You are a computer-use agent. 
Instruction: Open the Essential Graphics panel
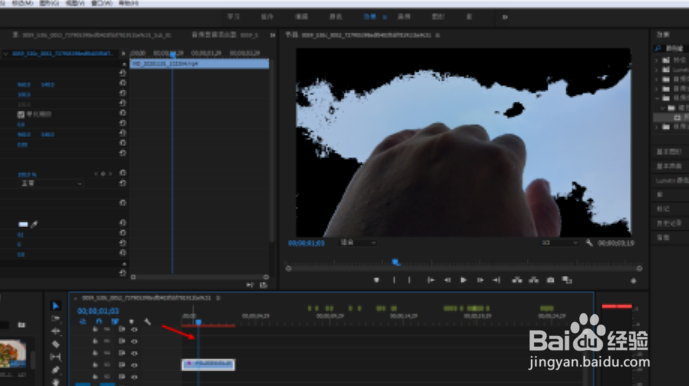[x=669, y=152]
